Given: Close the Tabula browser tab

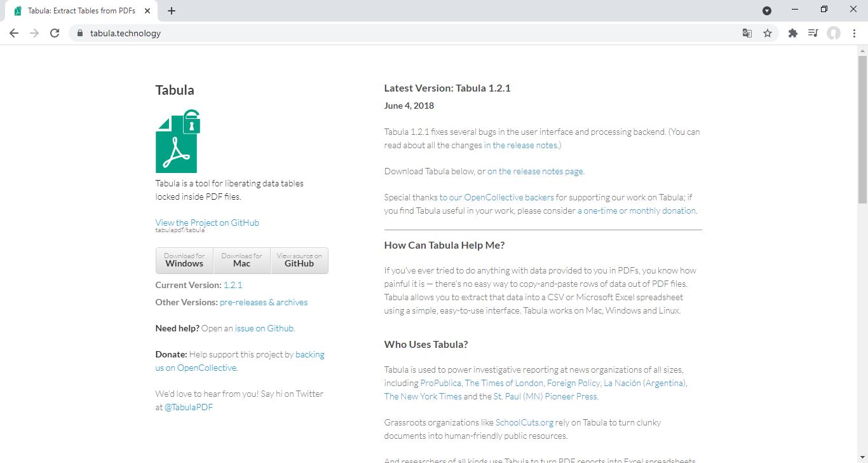Looking at the screenshot, I should coord(148,11).
